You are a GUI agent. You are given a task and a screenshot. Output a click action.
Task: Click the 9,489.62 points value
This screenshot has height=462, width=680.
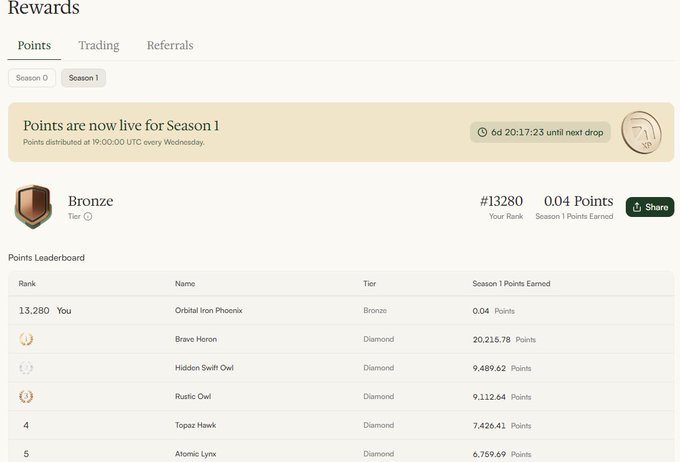point(489,368)
